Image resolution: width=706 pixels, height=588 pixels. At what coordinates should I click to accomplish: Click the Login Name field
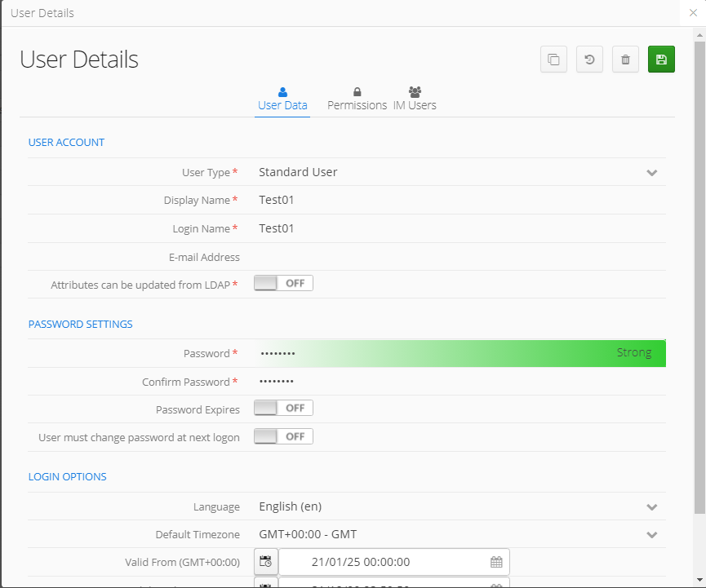(x=460, y=228)
